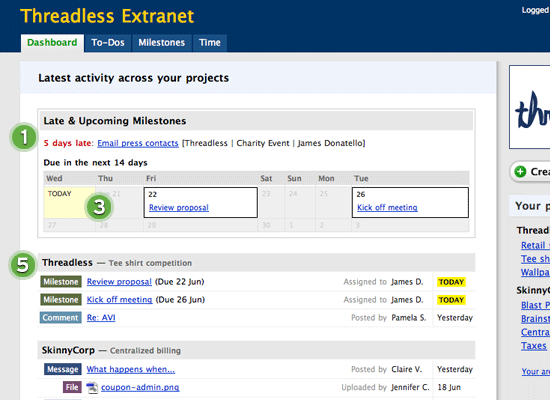Click the Late & Upcoming Milestones heading

click(x=115, y=121)
